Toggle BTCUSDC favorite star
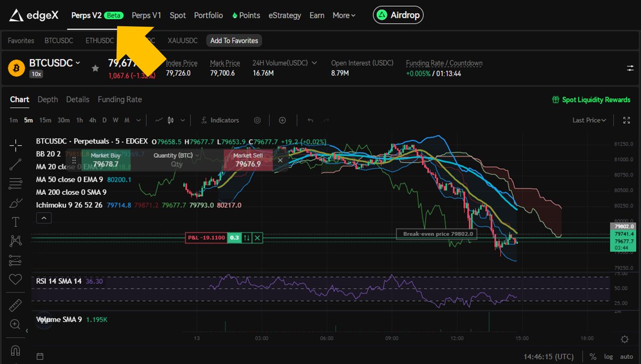This screenshot has height=364, width=641. (95, 68)
